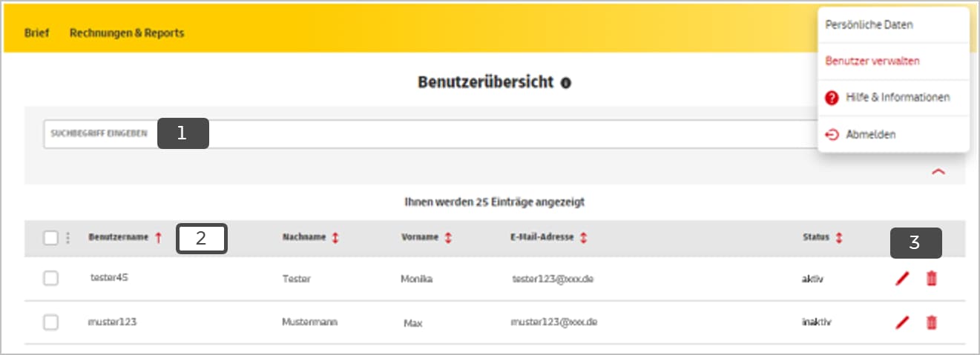Sort by E-Mail-Adresse column arrows
980x355 pixels.
[x=583, y=238]
